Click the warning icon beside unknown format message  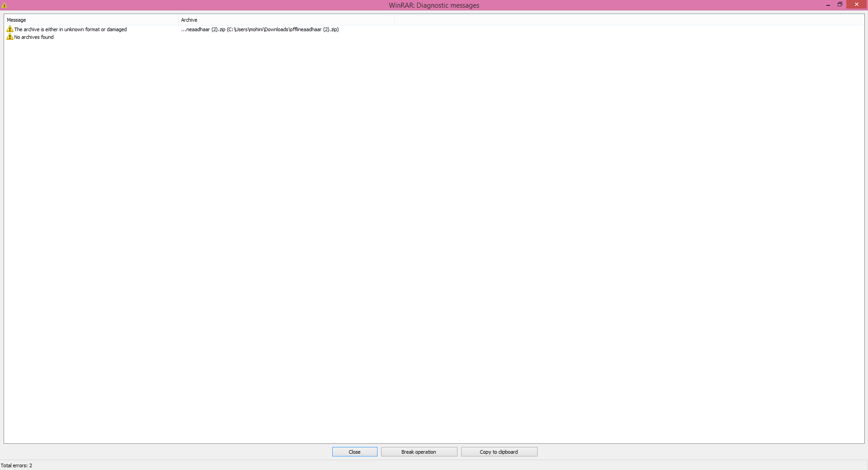tap(10, 29)
